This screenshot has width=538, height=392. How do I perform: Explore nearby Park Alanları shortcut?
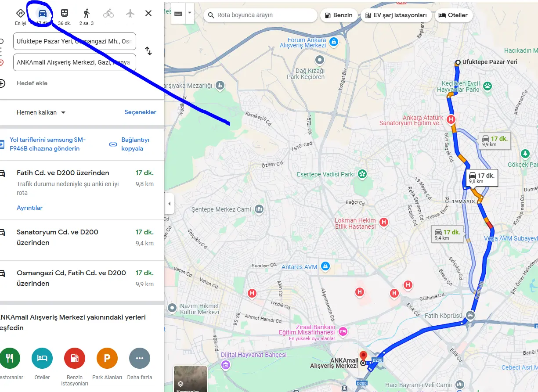tap(107, 358)
